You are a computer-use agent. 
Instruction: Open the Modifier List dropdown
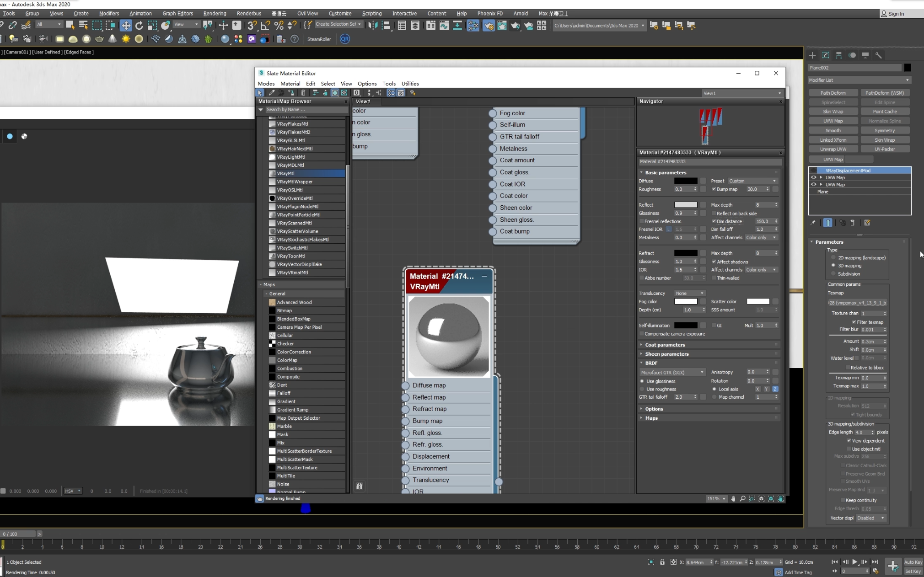(859, 80)
